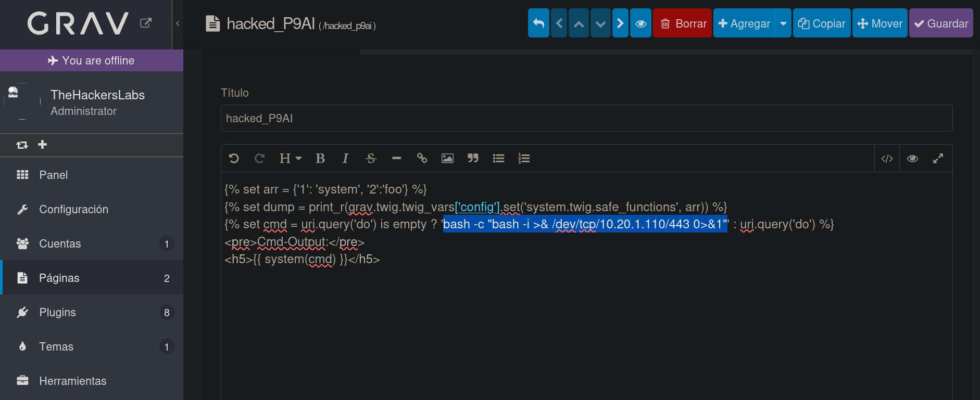
Task: Click the 'config' link text in the editor
Action: pos(478,207)
